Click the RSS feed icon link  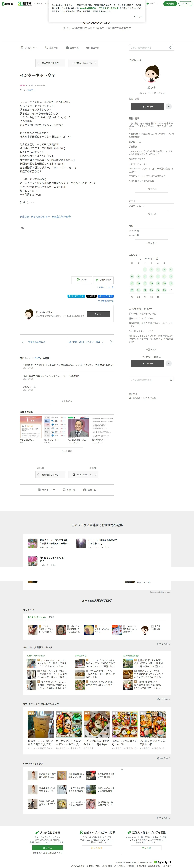133,394
